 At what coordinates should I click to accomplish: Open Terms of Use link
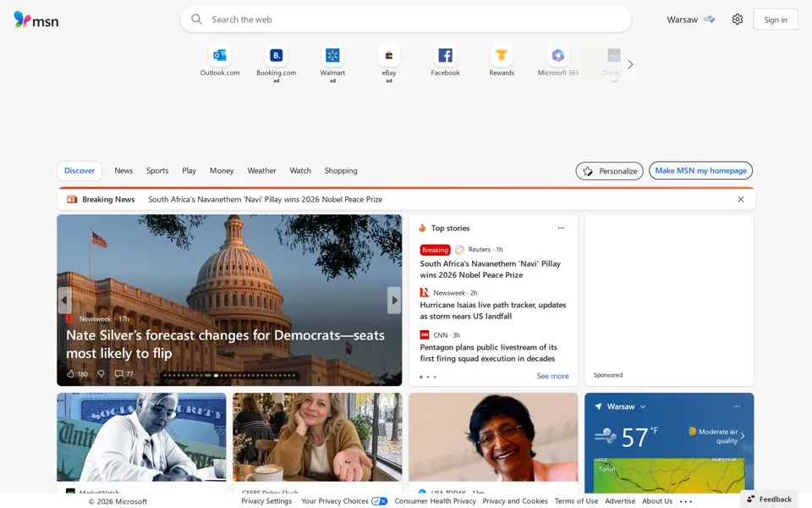coord(576,501)
